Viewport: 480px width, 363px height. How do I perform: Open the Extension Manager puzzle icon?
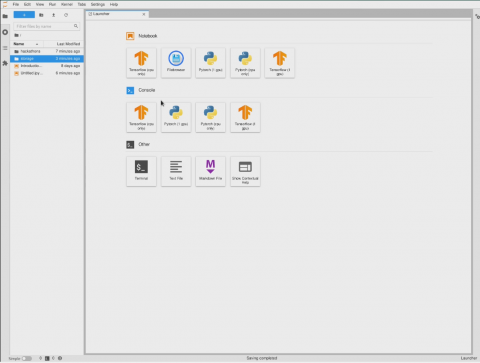(5, 63)
